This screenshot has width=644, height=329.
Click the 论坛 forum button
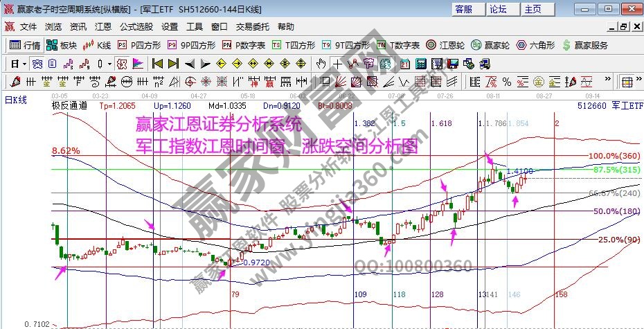pyautogui.click(x=499, y=9)
